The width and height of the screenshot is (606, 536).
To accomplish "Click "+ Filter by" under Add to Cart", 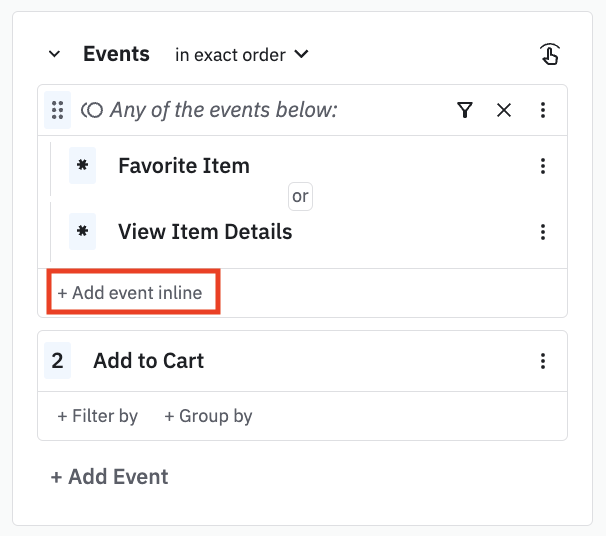I will point(97,416).
